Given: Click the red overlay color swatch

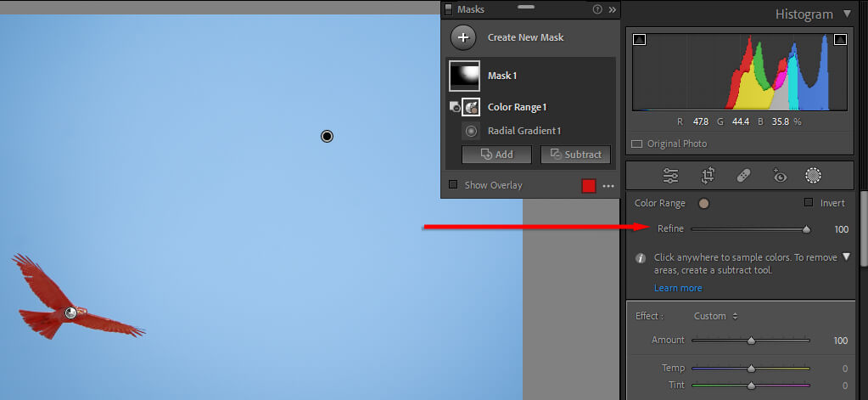Looking at the screenshot, I should (588, 186).
